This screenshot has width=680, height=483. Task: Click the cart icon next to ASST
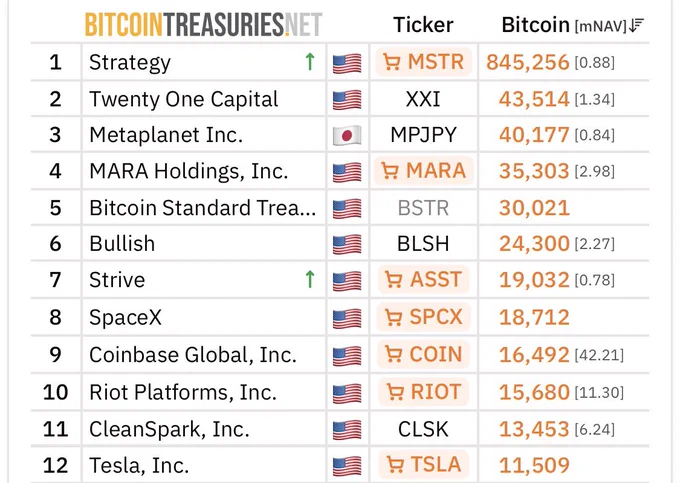pyautogui.click(x=393, y=280)
